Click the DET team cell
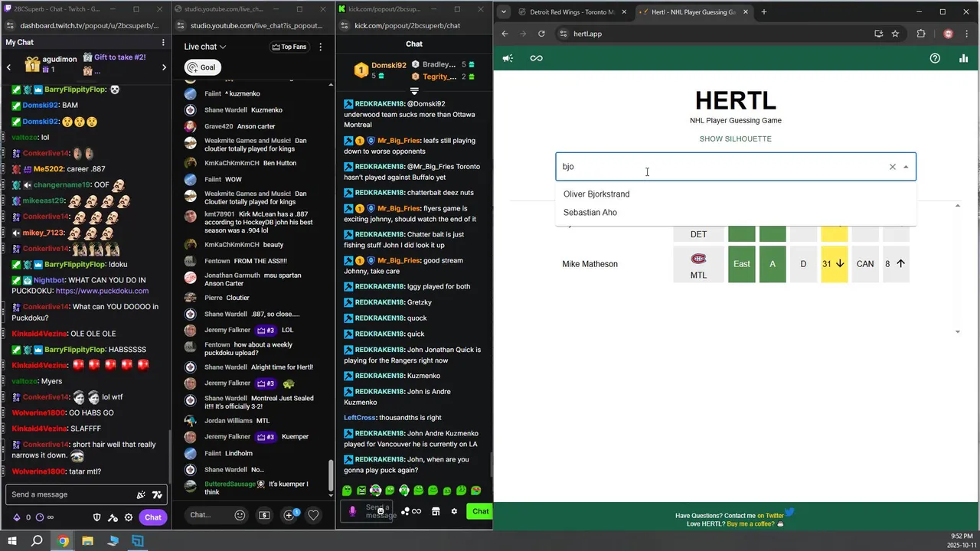The width and height of the screenshot is (980, 551). [698, 234]
